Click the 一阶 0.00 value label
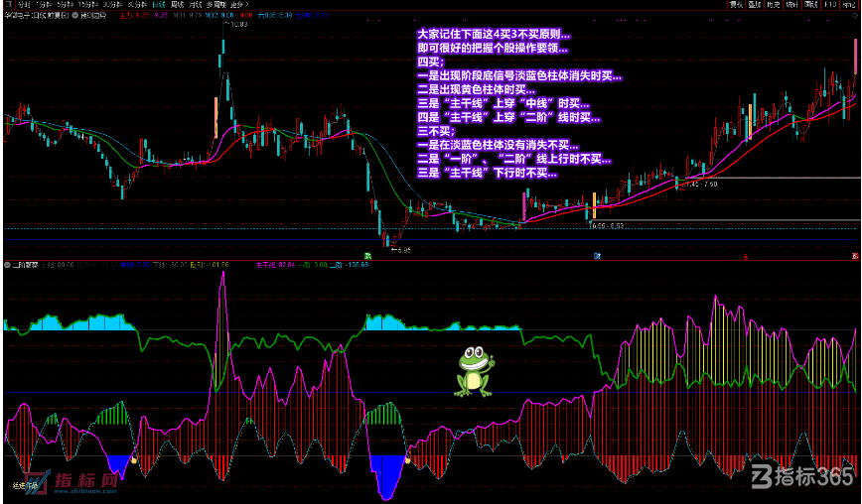The width and height of the screenshot is (862, 504). [313, 265]
